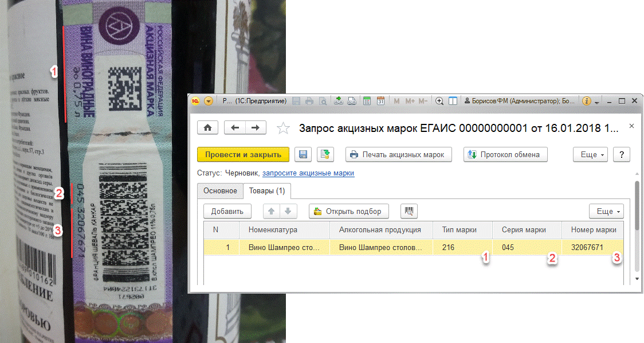
Task: Open the calculator icon in title bar
Action: pyautogui.click(x=367, y=101)
